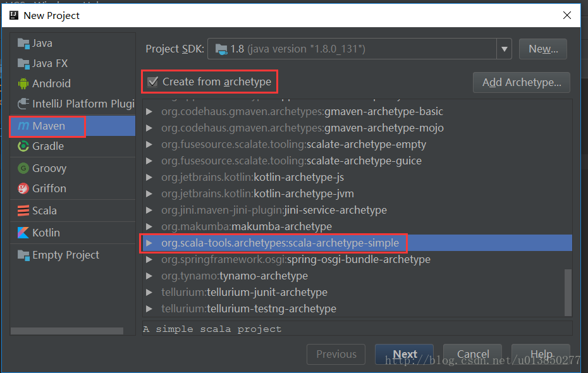Screen dimensions: 588x373
Task: Close the New Project dialog
Action: 567,15
